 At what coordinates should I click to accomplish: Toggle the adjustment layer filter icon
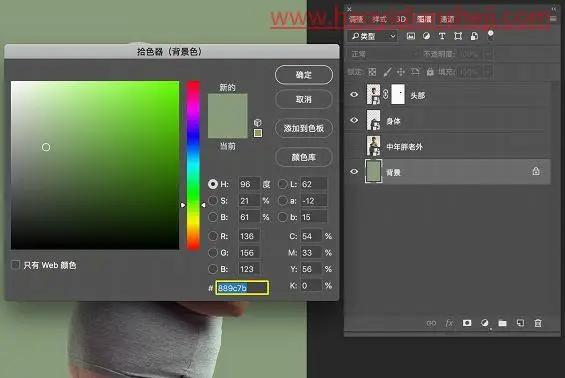tap(426, 36)
